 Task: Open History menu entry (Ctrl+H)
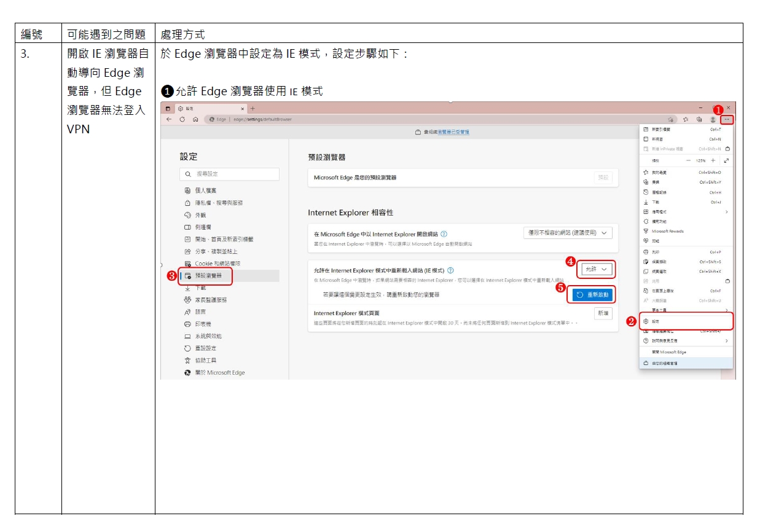(686, 192)
